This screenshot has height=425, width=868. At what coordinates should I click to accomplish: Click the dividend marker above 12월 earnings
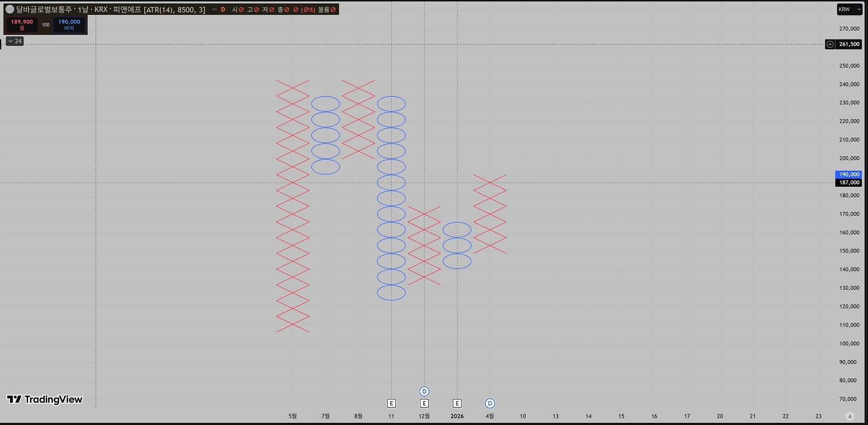pyautogui.click(x=424, y=392)
